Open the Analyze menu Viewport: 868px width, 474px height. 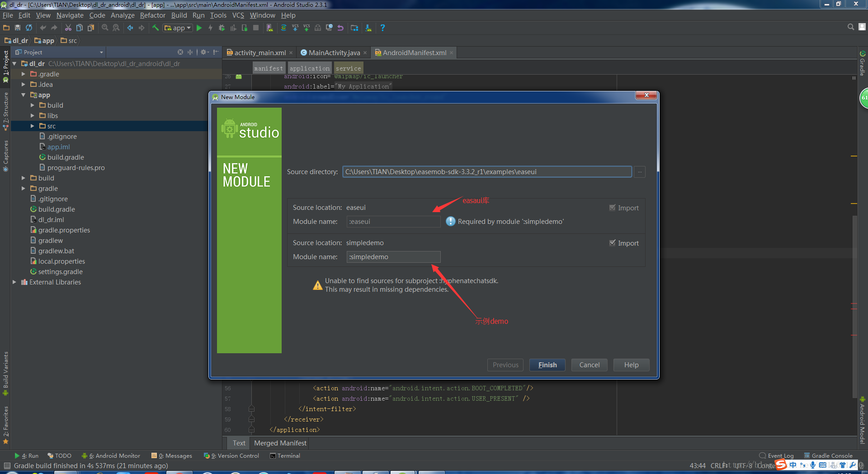click(x=123, y=15)
